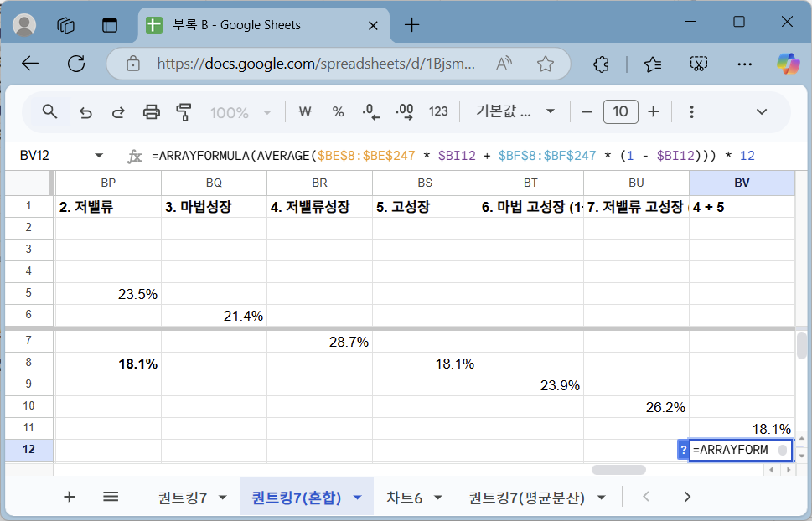Image resolution: width=812 pixels, height=521 pixels.
Task: Click the cell showing 28.7%
Action: click(319, 341)
